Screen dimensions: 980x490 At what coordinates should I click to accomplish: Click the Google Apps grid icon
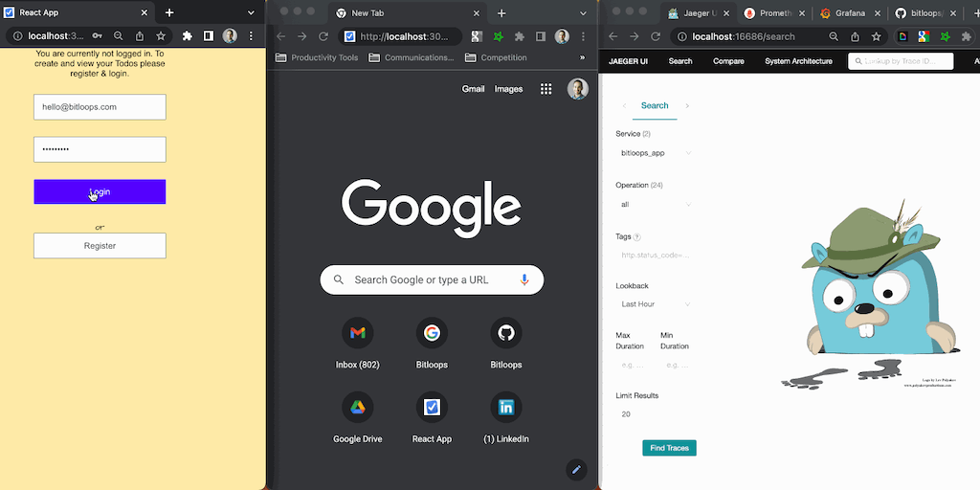point(546,89)
